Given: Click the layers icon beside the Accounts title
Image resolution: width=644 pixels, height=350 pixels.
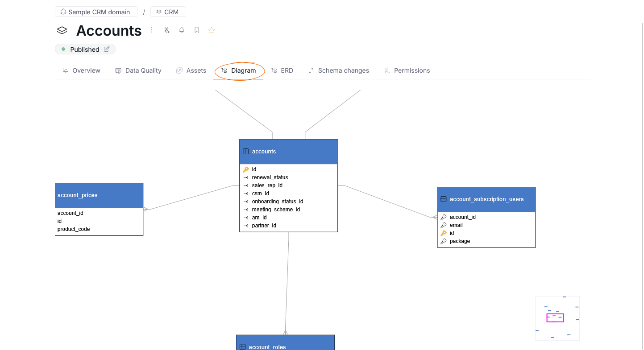Looking at the screenshot, I should click(x=62, y=30).
